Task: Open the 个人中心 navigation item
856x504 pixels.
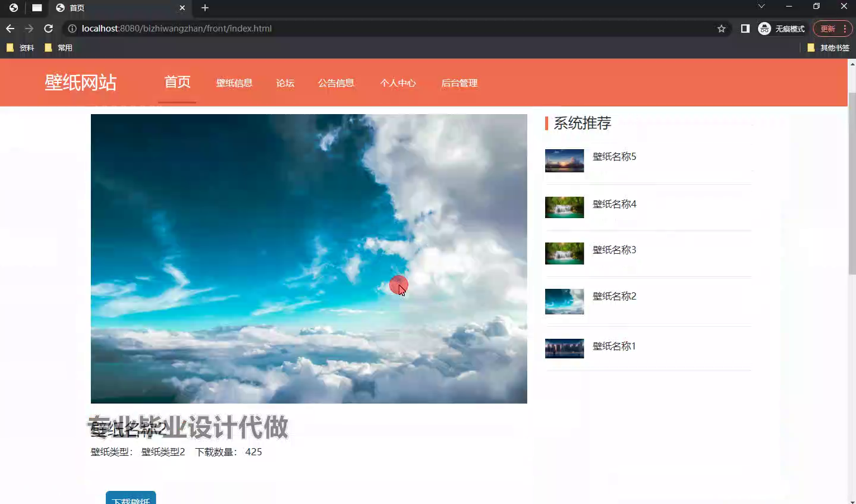Action: tap(398, 83)
